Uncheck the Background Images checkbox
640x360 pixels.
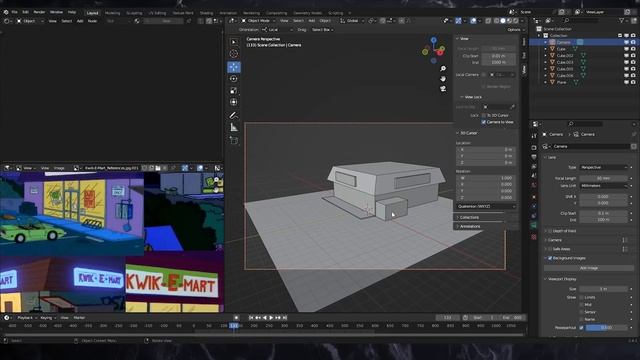click(x=550, y=258)
